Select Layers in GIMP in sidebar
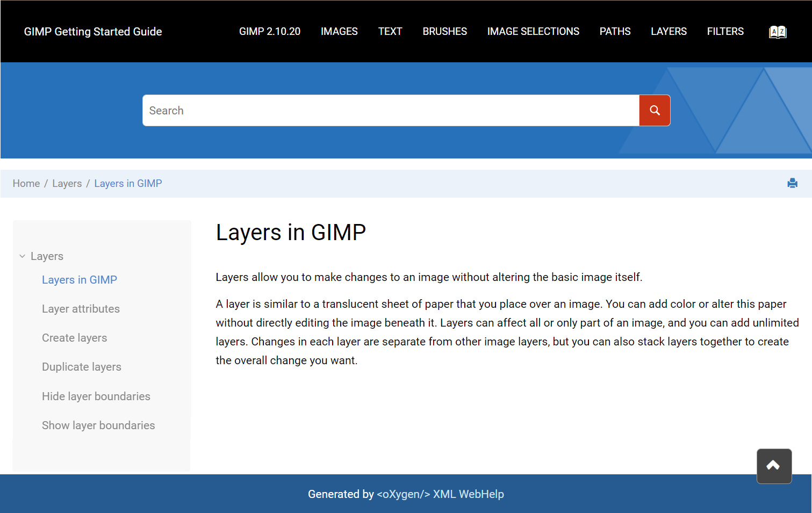The width and height of the screenshot is (812, 513). tap(80, 280)
